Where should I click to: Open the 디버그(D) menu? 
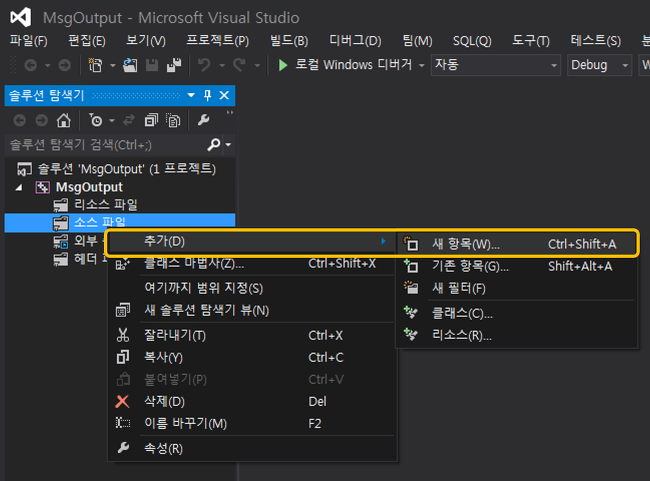tap(355, 41)
